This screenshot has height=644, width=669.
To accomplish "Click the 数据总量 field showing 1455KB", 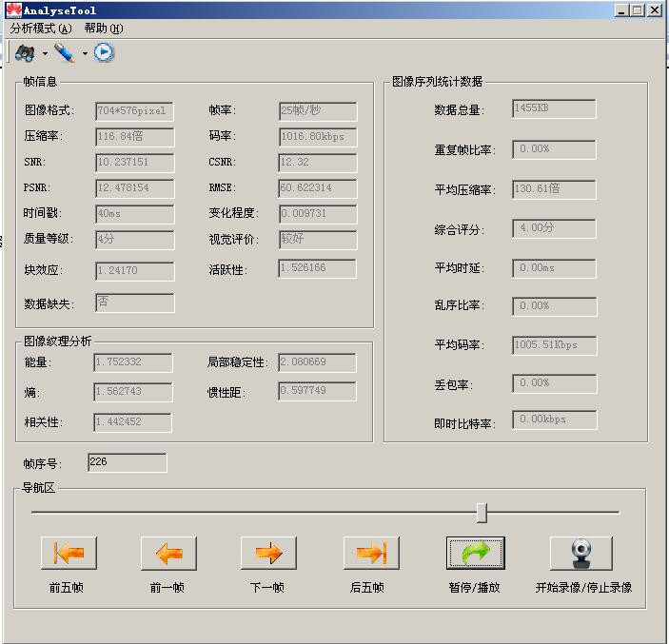I will 554,108.
